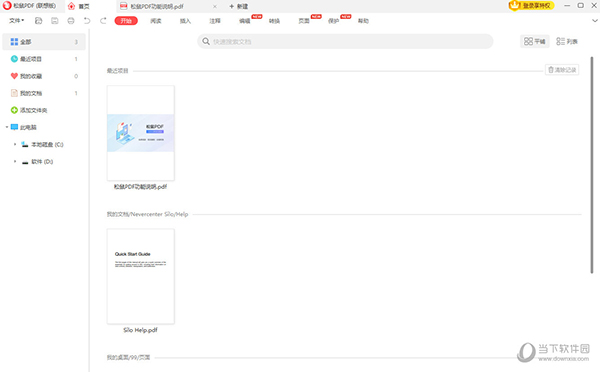Select the 页面 ribbon tab

(304, 21)
